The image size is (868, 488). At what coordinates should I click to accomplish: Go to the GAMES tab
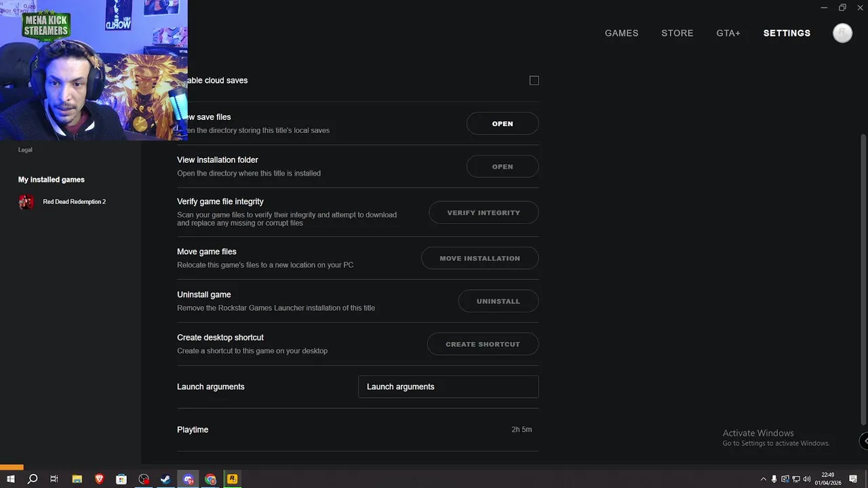(x=621, y=33)
